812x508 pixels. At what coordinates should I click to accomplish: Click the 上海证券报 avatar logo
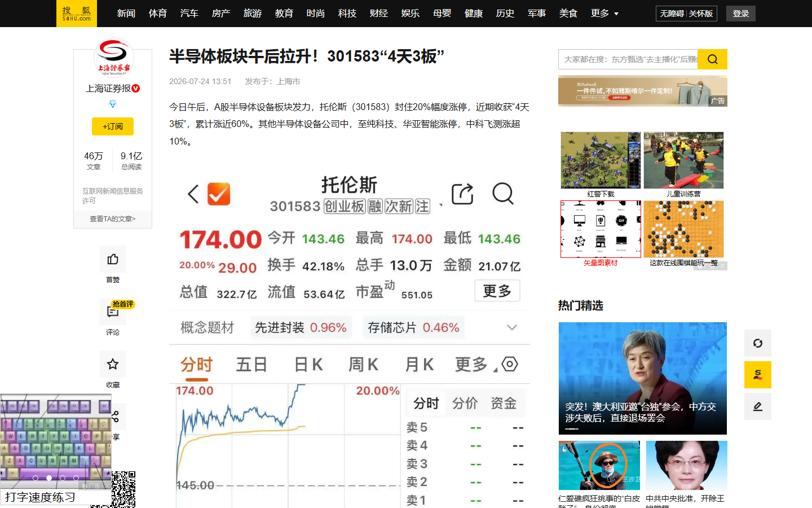[x=113, y=58]
